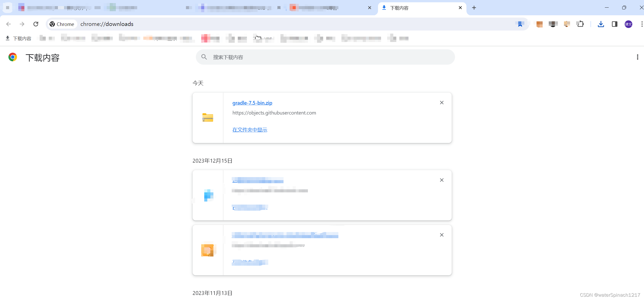
Task: Open the purple profile avatar
Action: point(628,24)
